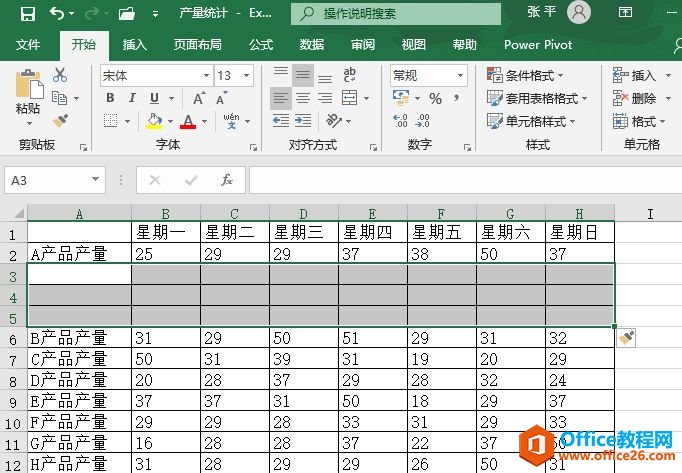Open font color dropdown arrow
Viewport: 682px width, 473px height.
point(204,121)
